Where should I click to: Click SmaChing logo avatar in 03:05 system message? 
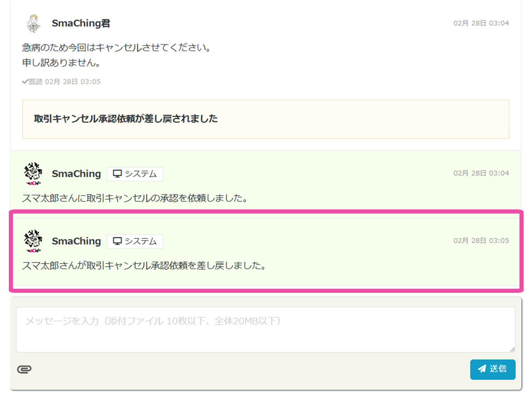pos(32,241)
